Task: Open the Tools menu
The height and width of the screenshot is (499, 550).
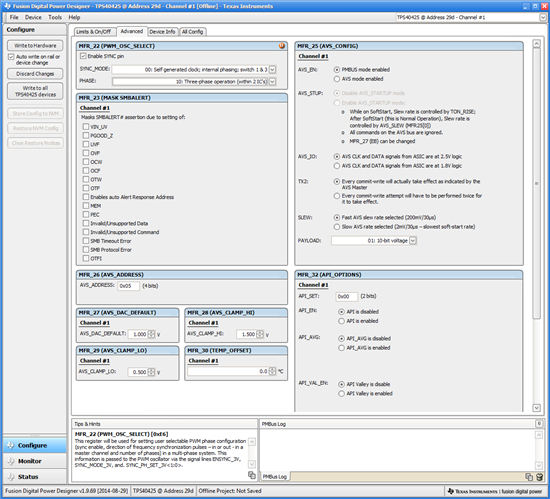Action: point(55,17)
